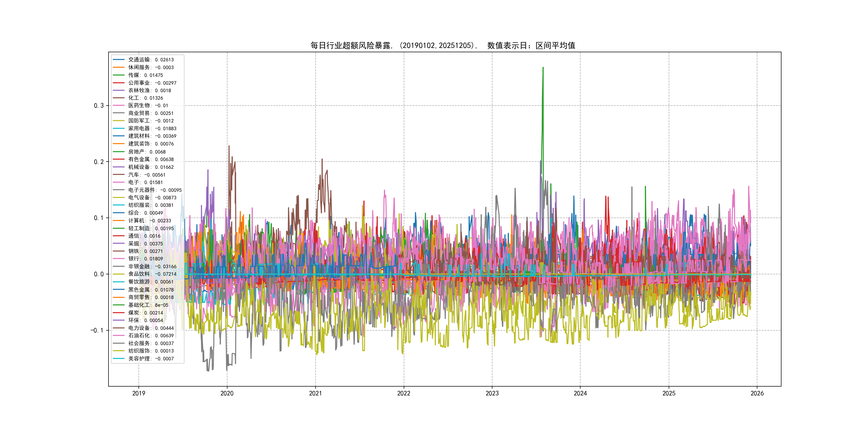868x434 pixels.
Task: Click the 医药生物 legend label
Action: point(148,106)
